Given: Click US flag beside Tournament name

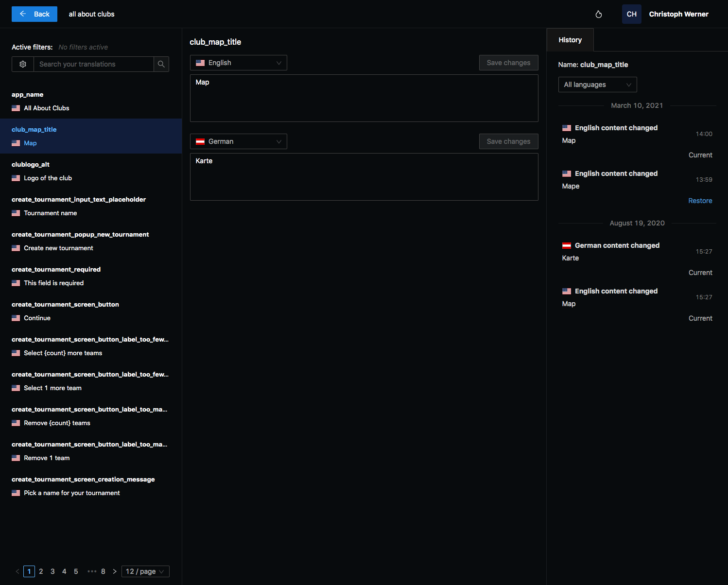Looking at the screenshot, I should [x=16, y=213].
